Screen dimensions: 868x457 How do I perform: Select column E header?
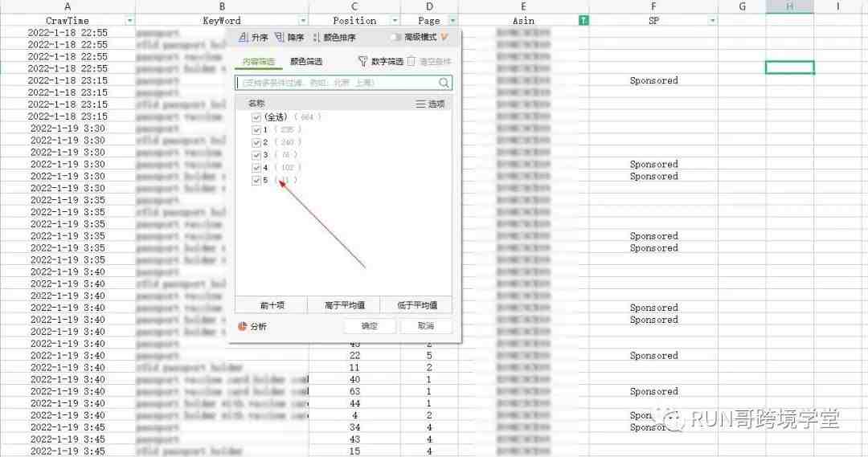pos(523,6)
